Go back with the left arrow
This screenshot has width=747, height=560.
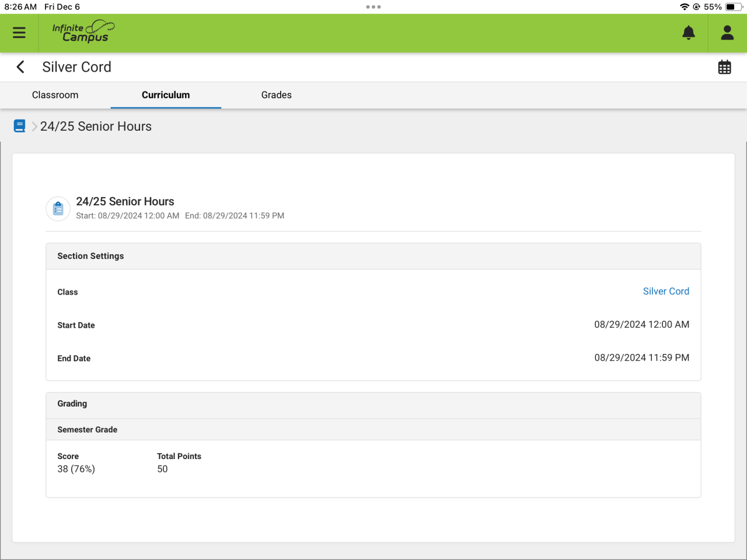click(x=20, y=67)
